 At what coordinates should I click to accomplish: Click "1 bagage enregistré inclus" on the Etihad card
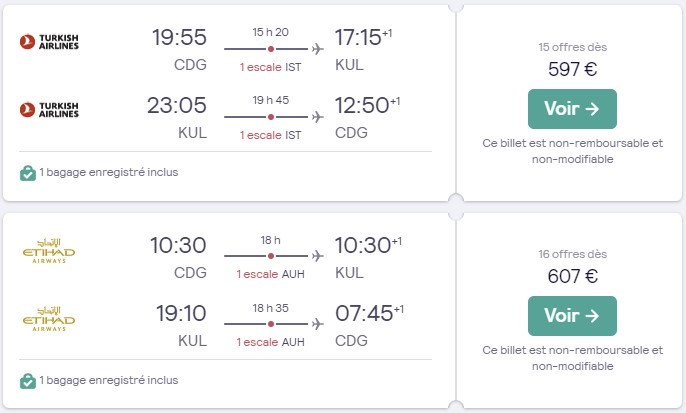pos(108,380)
